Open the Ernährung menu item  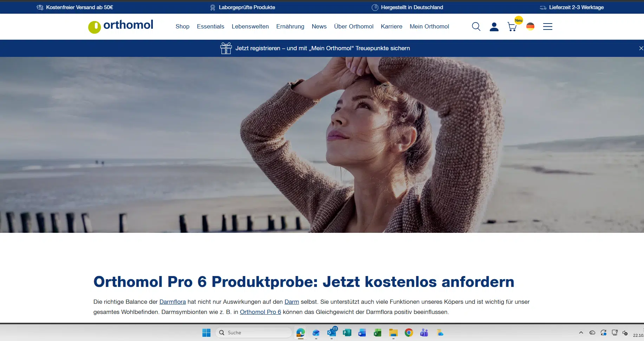[x=290, y=26]
